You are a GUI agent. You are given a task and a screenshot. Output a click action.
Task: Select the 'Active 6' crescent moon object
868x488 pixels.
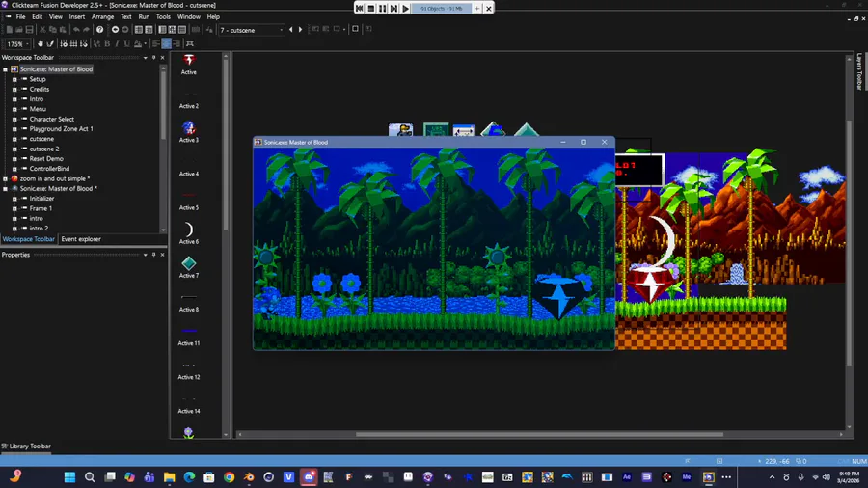point(189,233)
